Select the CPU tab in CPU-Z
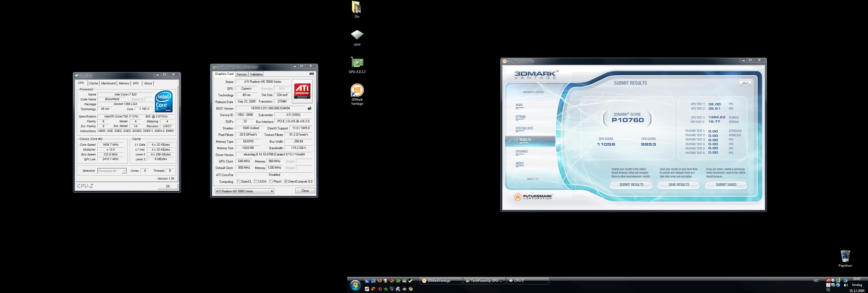868x293 pixels. 81,83
